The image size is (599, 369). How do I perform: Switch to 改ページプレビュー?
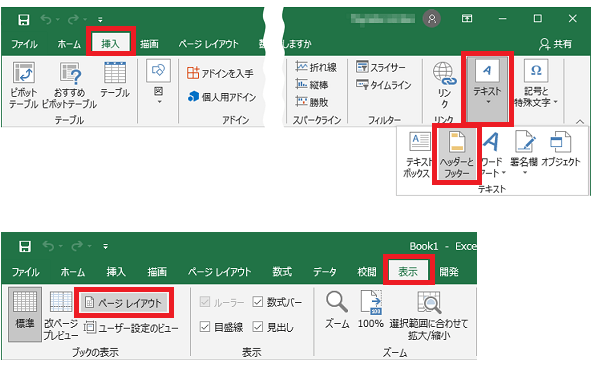pyautogui.click(x=61, y=315)
